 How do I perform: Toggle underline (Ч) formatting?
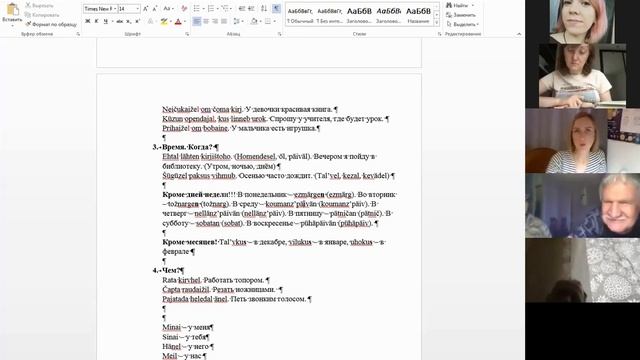pyautogui.click(x=105, y=21)
